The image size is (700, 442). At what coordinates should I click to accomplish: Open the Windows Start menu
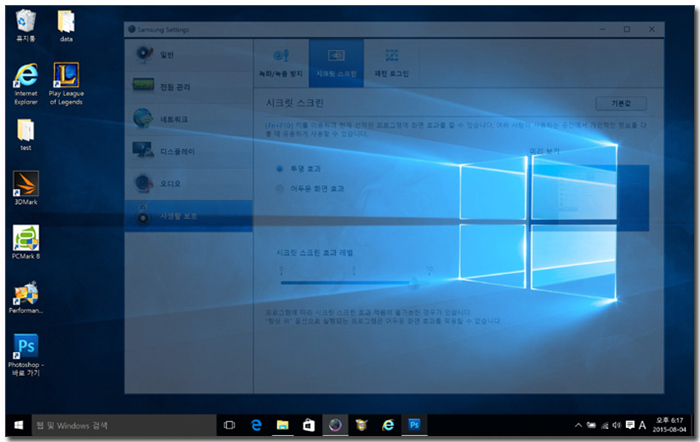tap(18, 425)
